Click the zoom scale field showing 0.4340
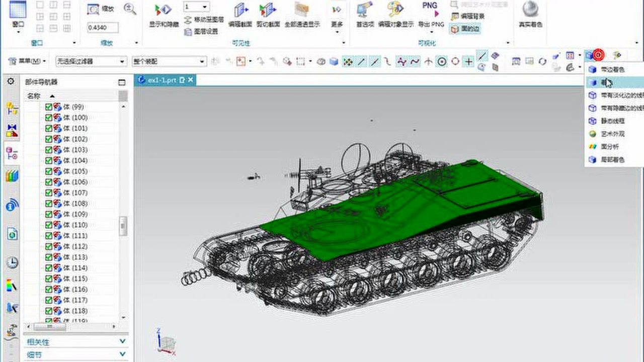The height and width of the screenshot is (362, 644). [x=103, y=28]
